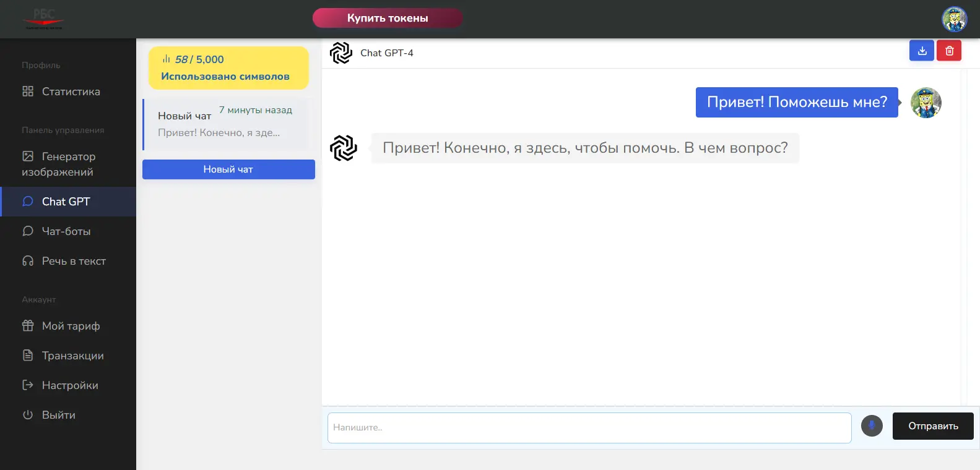Image resolution: width=980 pixels, height=470 pixels.
Task: Click the Профиль section label
Action: pos(41,65)
